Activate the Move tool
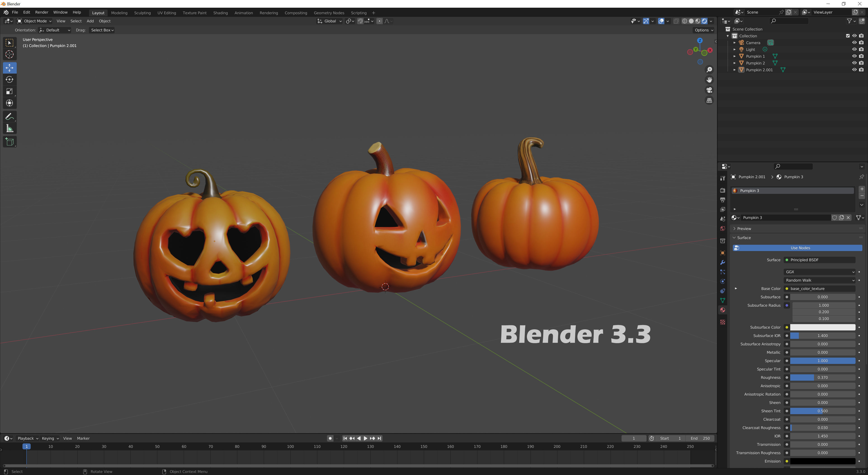This screenshot has height=475, width=868. [9, 68]
